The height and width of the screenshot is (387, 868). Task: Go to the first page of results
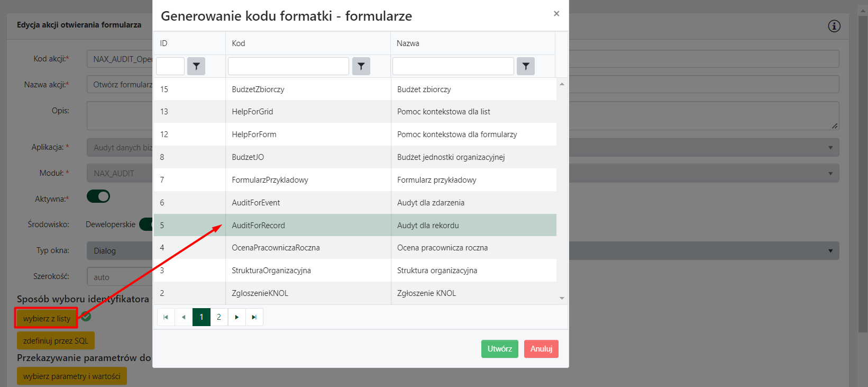pos(166,317)
